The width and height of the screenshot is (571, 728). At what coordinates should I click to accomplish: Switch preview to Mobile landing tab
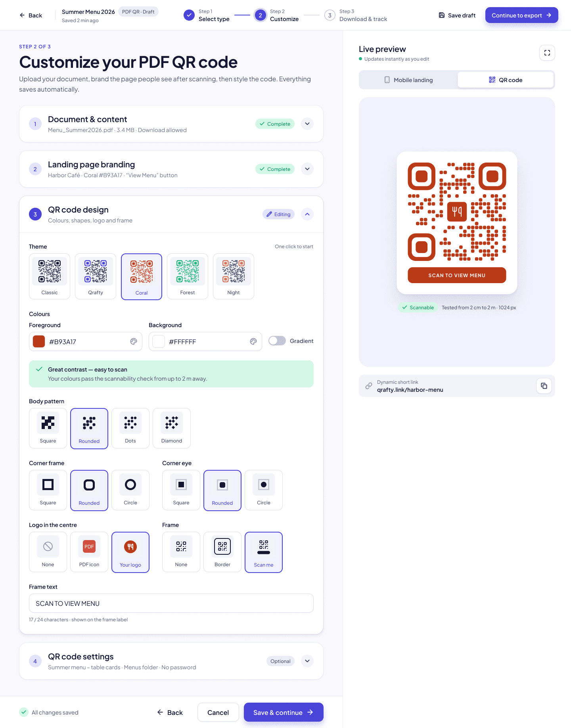point(408,80)
